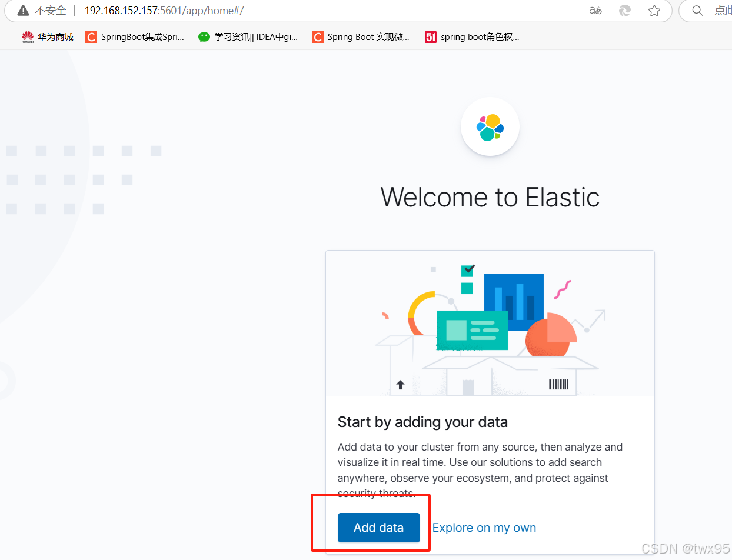Open the 学习资讯 IDEA bookmark
This screenshot has width=732, height=560.
coord(256,36)
